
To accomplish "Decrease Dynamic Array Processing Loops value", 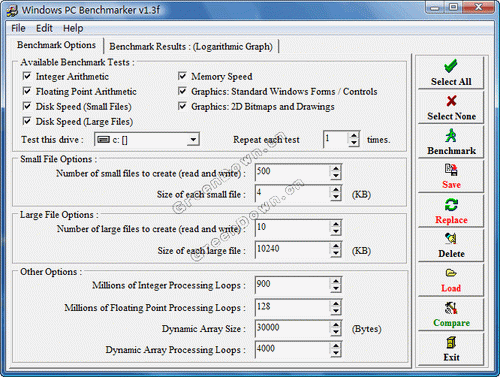I will tap(336, 353).
